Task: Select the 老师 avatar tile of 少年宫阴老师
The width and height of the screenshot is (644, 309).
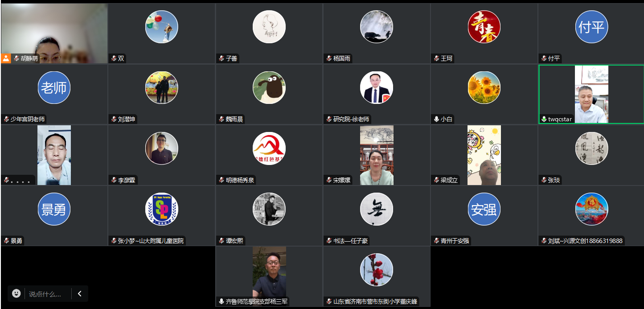Action: 54,87
